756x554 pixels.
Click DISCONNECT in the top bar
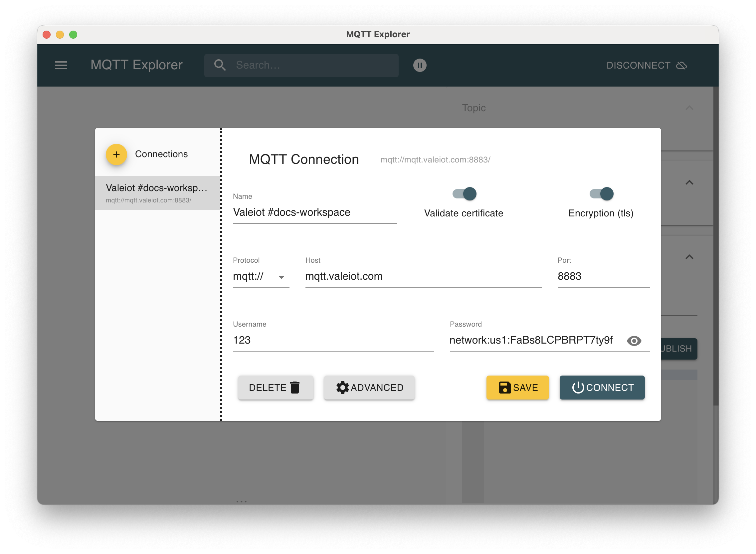638,65
